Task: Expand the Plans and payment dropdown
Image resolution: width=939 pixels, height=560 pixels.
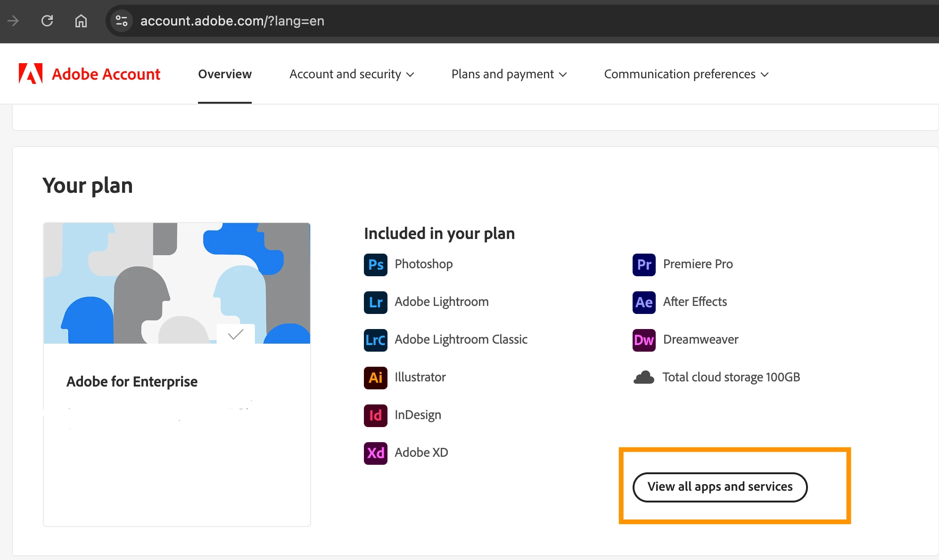Action: [x=509, y=74]
